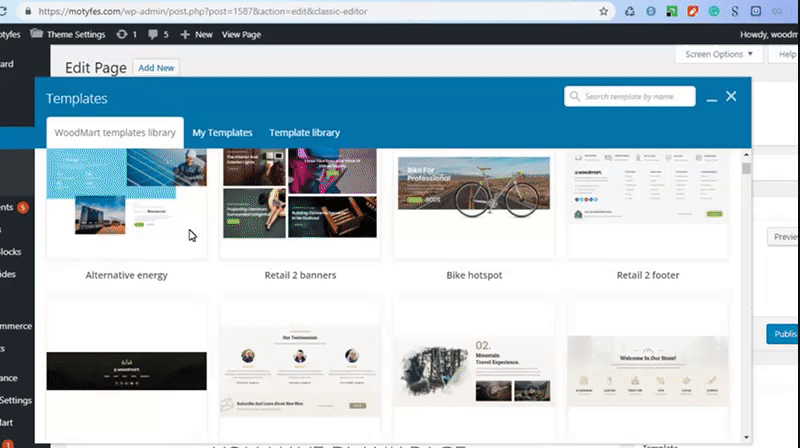Click the Retail 2 footer template title

pyautogui.click(x=648, y=275)
